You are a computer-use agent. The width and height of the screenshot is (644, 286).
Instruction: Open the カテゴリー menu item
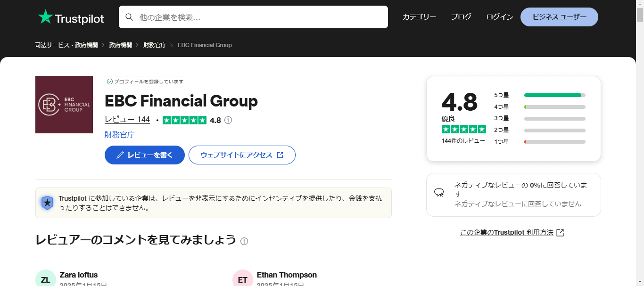click(x=419, y=16)
